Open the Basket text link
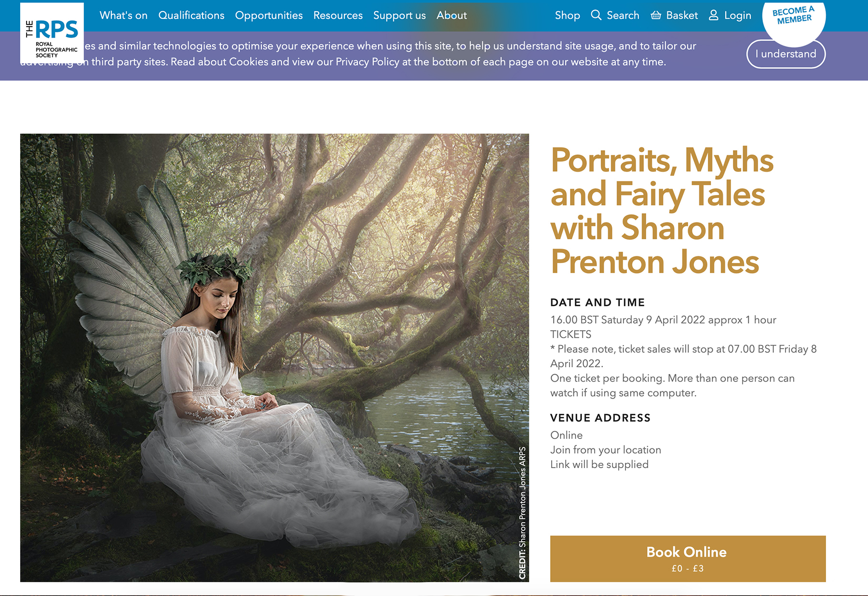The image size is (868, 596). click(x=682, y=15)
